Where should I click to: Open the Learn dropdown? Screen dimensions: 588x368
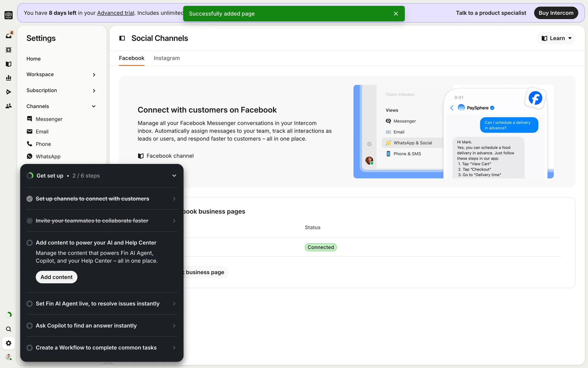[x=556, y=38]
